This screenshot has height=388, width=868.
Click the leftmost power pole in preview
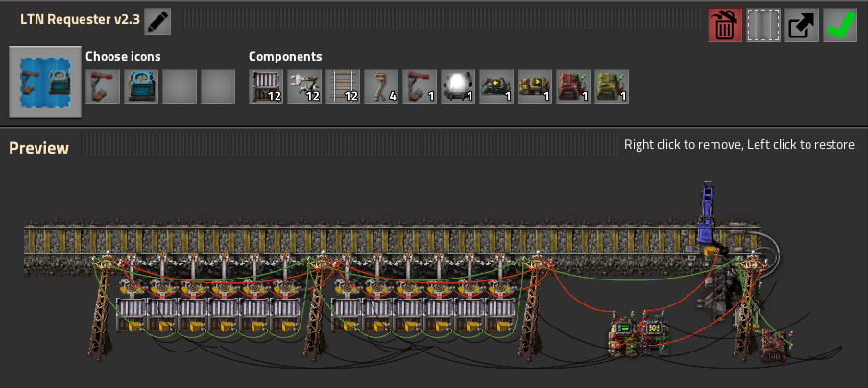[101, 307]
